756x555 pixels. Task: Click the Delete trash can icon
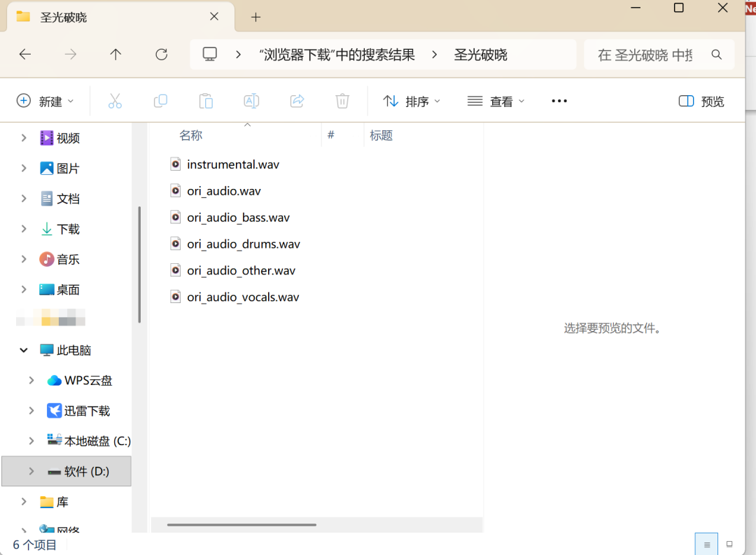tap(342, 101)
